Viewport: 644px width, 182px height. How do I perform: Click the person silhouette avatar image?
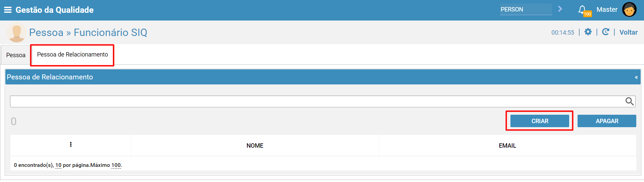point(16,33)
